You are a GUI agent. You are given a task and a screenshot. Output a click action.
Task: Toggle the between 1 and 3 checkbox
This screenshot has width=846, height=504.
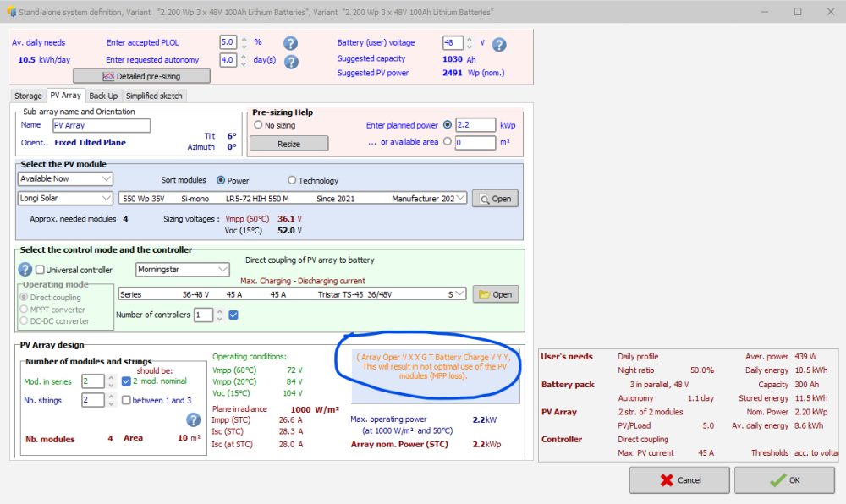coord(127,400)
